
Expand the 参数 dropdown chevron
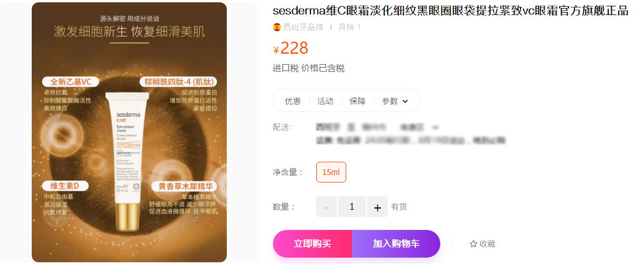405,101
